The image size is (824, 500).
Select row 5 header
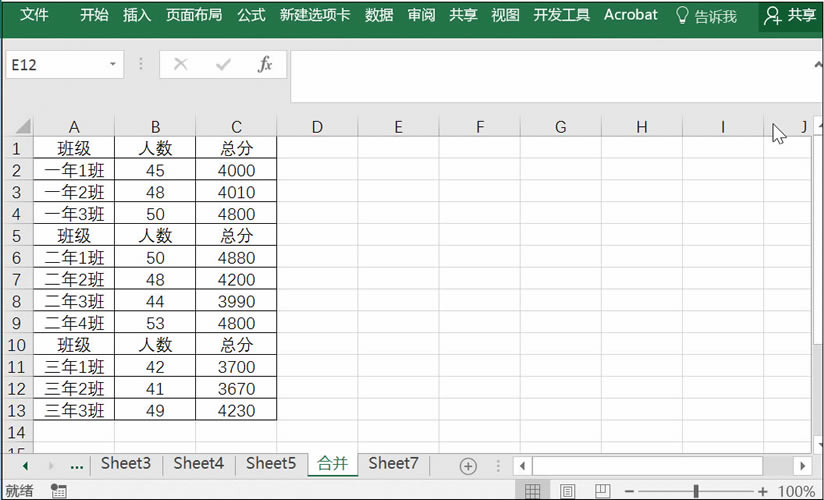17,236
